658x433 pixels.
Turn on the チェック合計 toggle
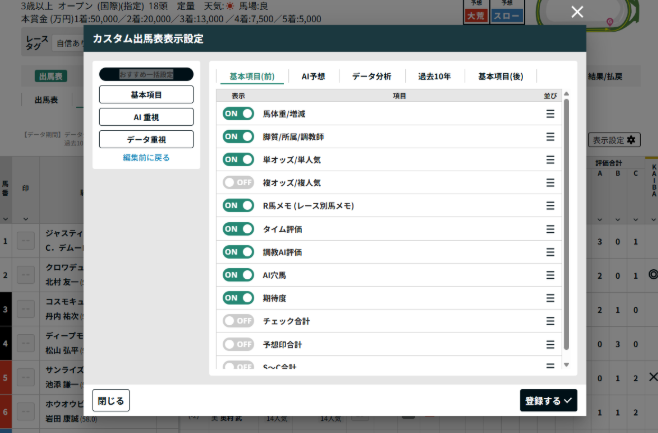(x=238, y=321)
